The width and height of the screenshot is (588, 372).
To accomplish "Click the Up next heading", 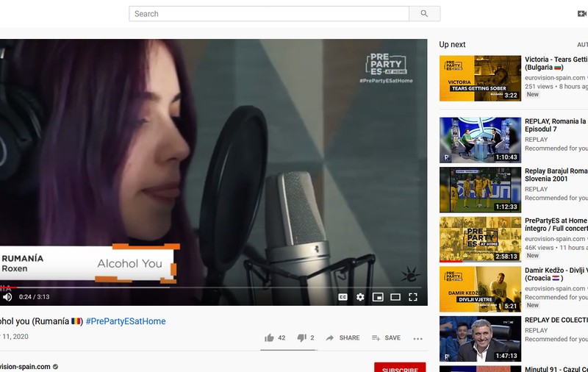I will pos(452,45).
